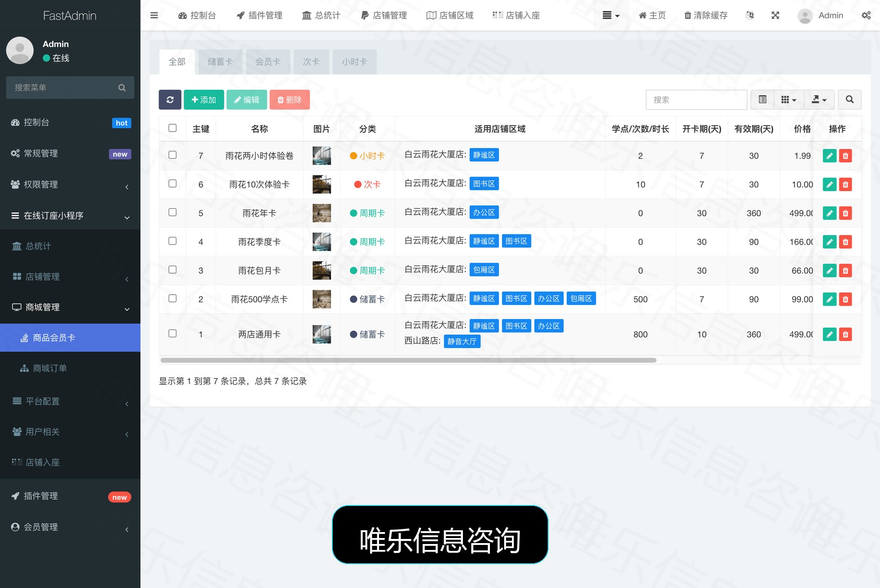Click the horizontal scrollbar under the table
Image resolution: width=880 pixels, height=588 pixels.
coord(408,360)
